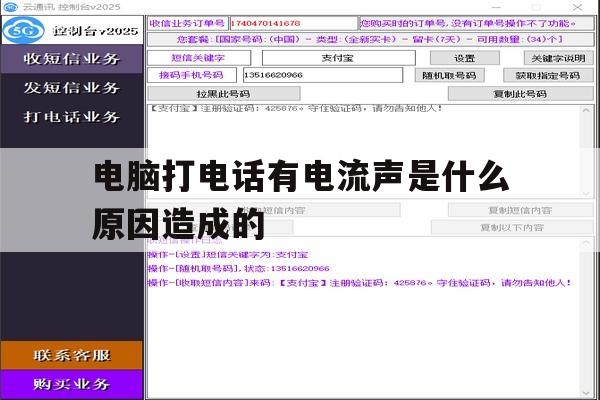Click 复制短信内容 button
Viewport: 600px width, 400px height.
pyautogui.click(x=520, y=210)
